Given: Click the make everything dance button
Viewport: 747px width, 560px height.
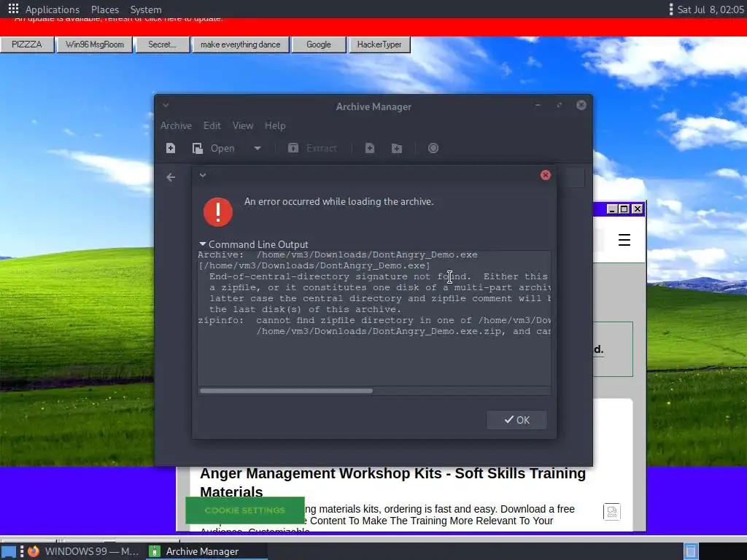Looking at the screenshot, I should 240,44.
